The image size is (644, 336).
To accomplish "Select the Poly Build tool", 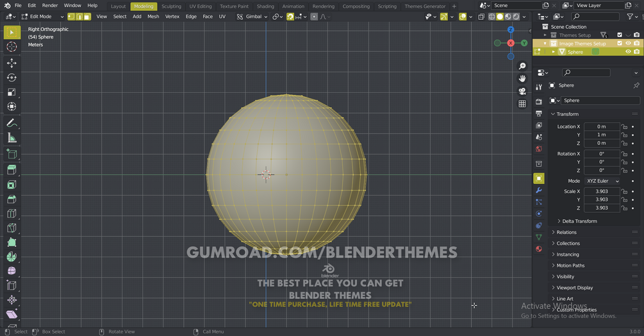I will (x=12, y=242).
